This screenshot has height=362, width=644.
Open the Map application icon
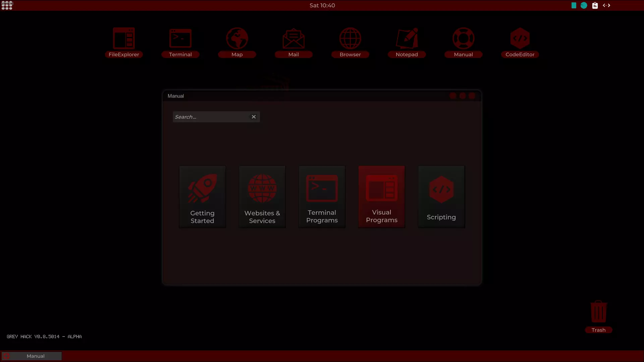[237, 39]
